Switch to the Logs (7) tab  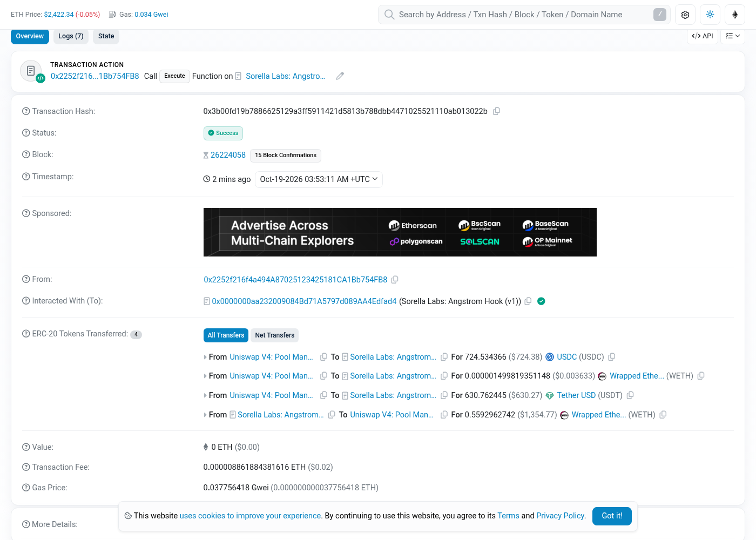(71, 36)
